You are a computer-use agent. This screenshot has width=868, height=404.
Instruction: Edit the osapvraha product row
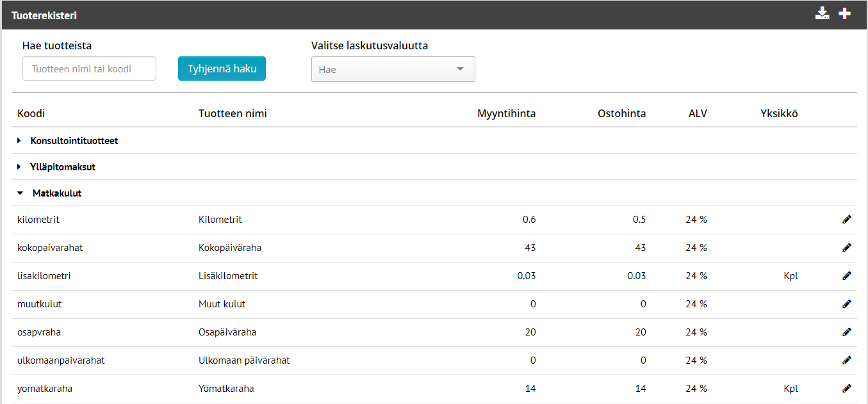coord(847,332)
